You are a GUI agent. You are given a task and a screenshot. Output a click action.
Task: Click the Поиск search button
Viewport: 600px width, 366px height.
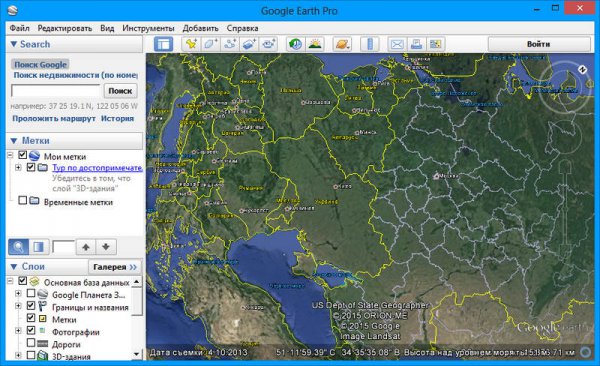tap(120, 91)
